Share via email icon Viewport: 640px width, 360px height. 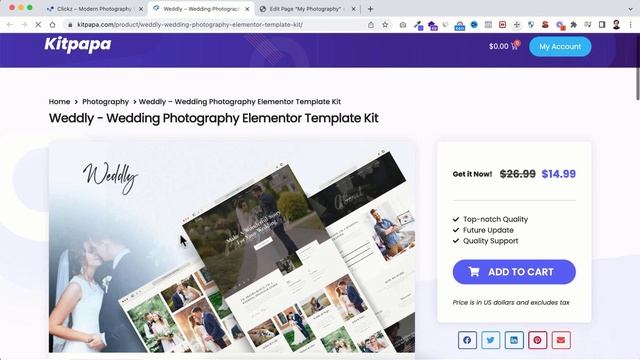(x=561, y=340)
